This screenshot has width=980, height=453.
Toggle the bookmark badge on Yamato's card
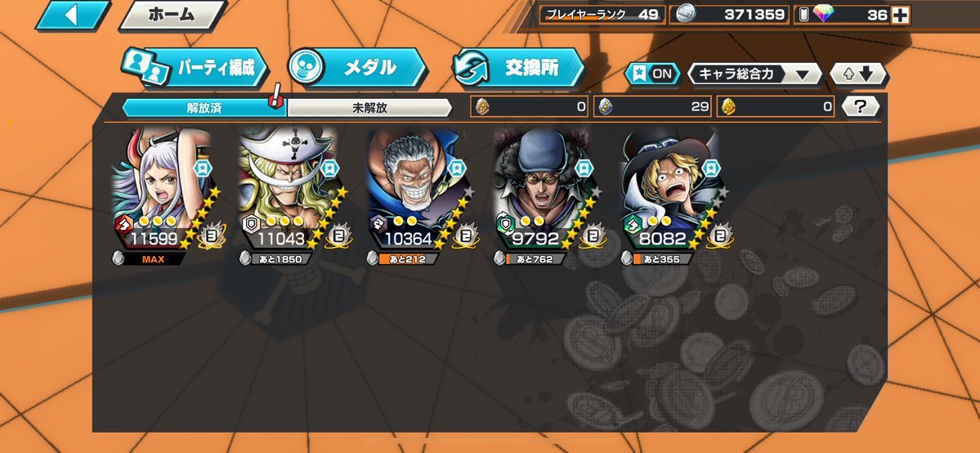tap(201, 168)
